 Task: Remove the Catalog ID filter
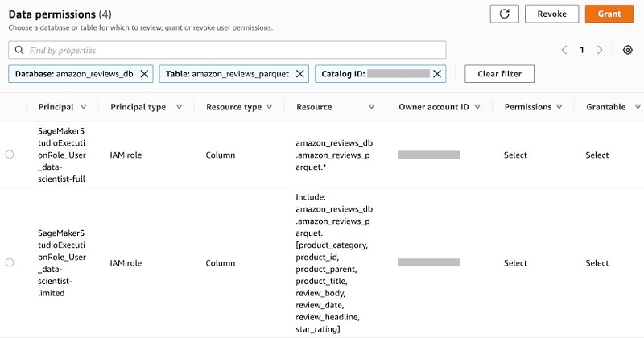437,74
